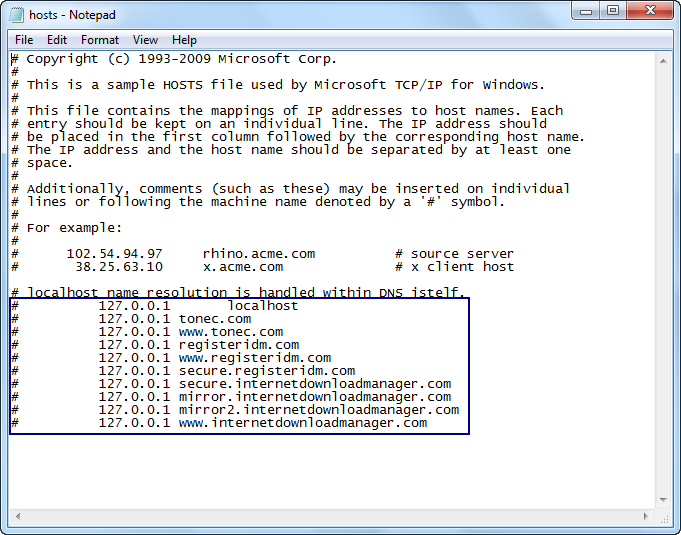The height and width of the screenshot is (535, 681).
Task: Open the View menu
Action: 145,40
